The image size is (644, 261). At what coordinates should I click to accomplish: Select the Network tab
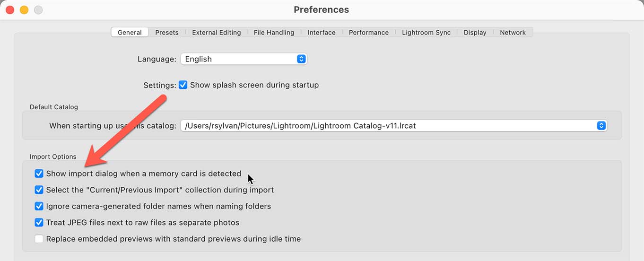(x=513, y=33)
